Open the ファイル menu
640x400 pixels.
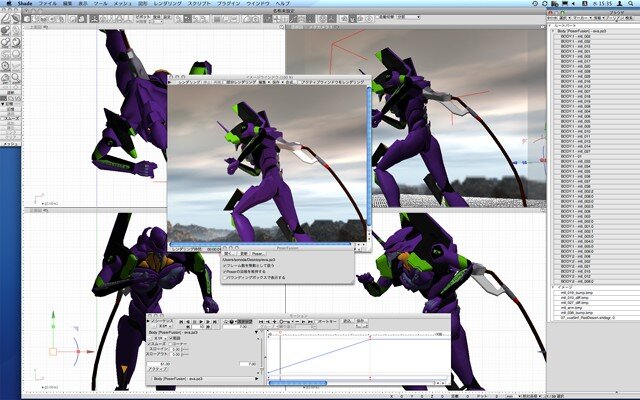click(47, 3)
